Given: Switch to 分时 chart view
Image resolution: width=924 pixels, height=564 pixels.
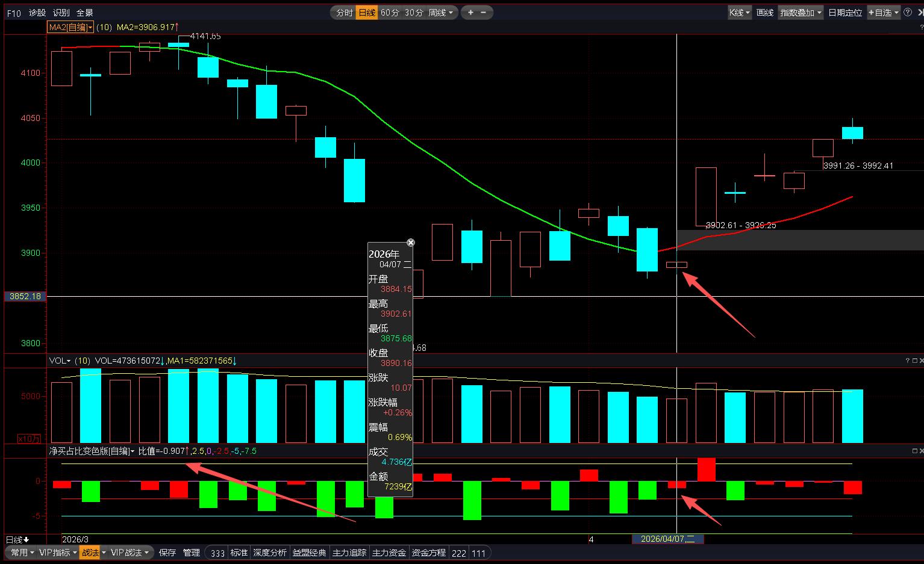Looking at the screenshot, I should [x=344, y=12].
